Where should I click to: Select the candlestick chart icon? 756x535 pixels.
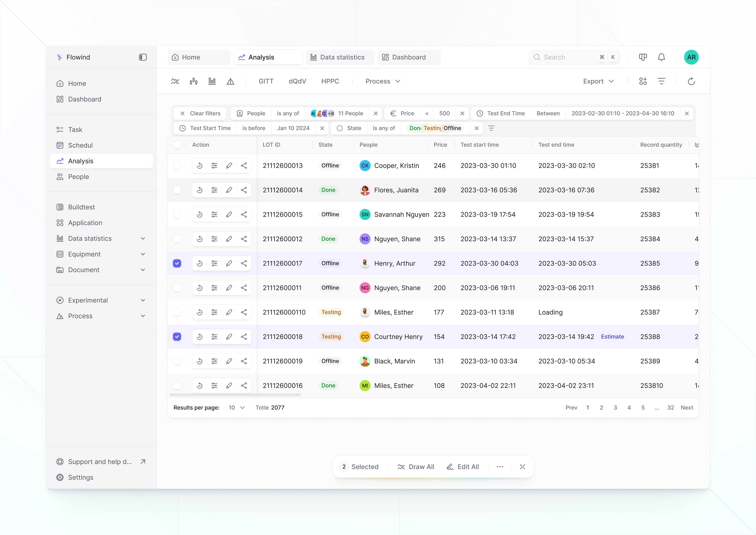194,81
